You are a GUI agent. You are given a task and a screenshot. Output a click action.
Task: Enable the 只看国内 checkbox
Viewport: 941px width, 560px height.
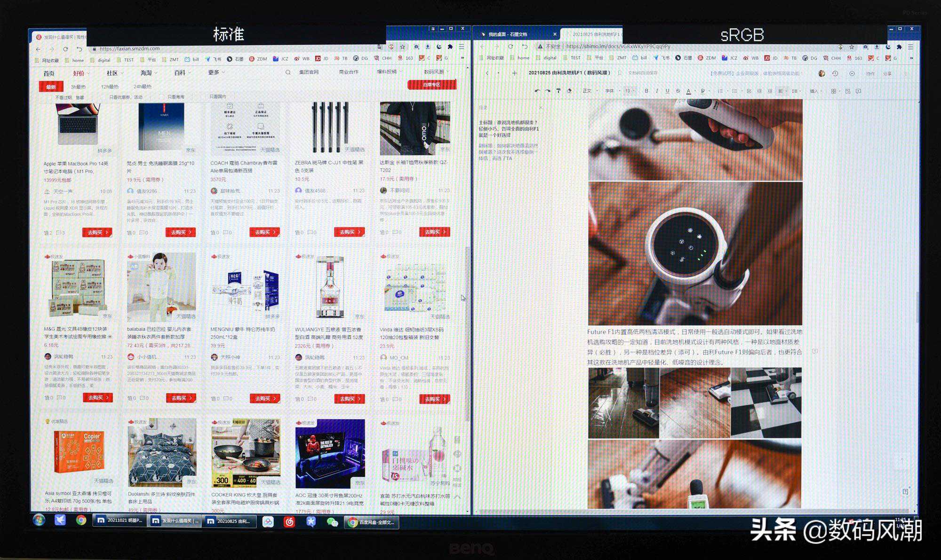204,97
